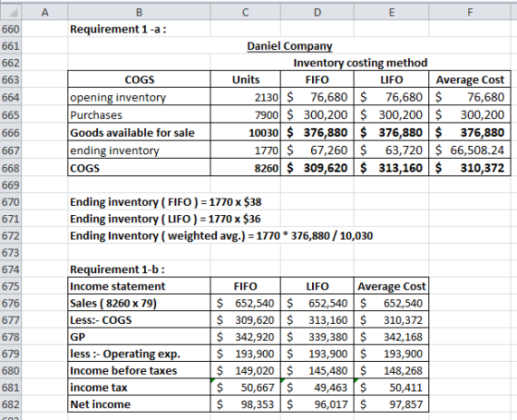
Task: Click income before taxes value $149,020
Action: coord(246,370)
